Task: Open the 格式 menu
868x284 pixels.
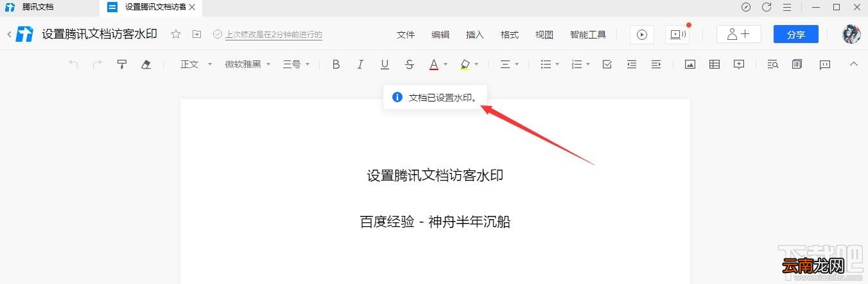Action: 510,35
